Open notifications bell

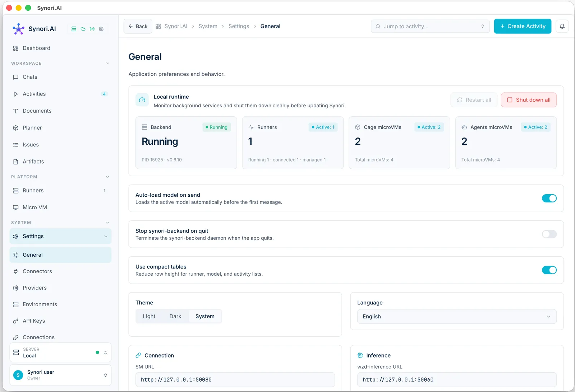click(x=562, y=26)
